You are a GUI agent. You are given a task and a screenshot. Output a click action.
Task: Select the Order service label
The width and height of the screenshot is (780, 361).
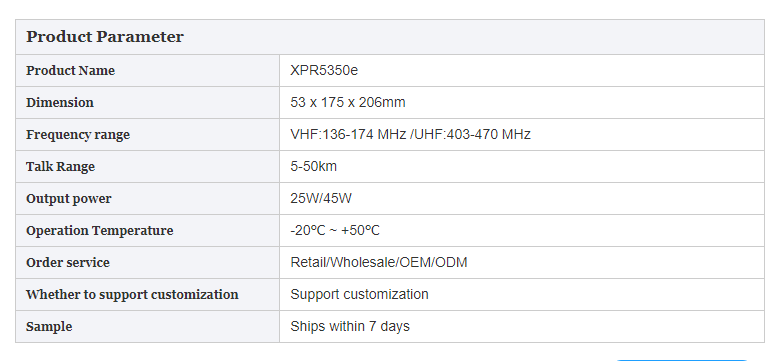[68, 263]
